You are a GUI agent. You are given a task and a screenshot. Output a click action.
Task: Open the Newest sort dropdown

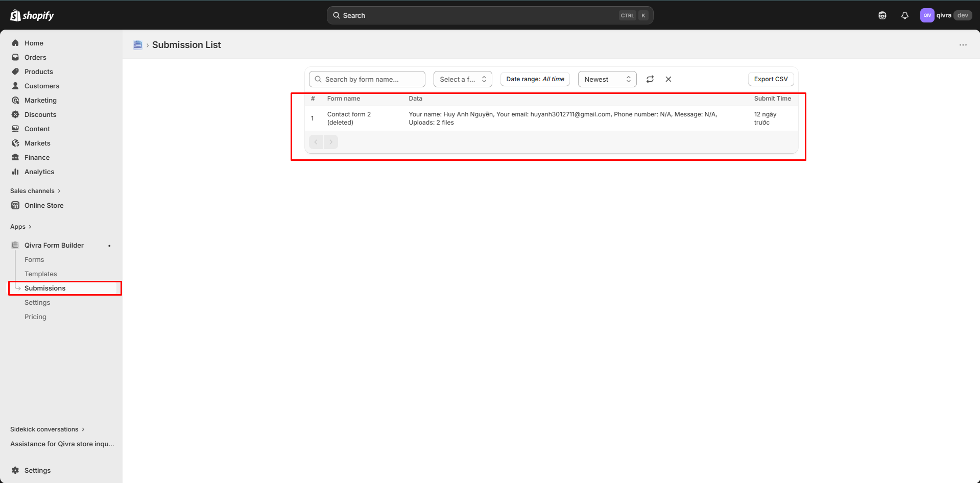(607, 79)
